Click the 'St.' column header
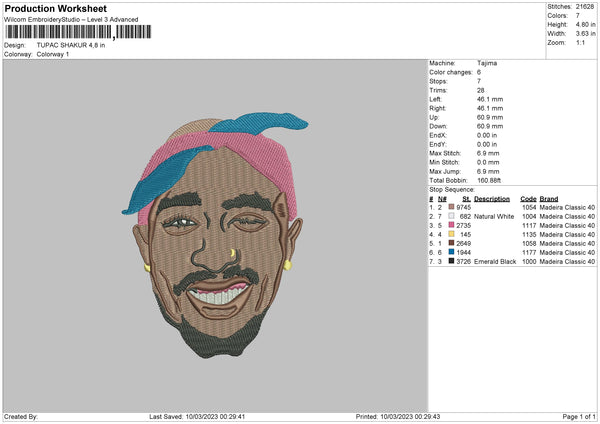 466,199
